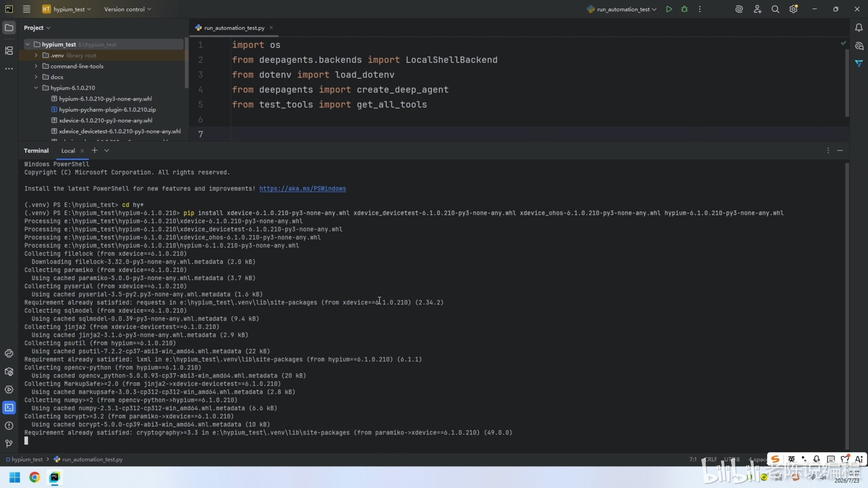Open the https://aka.ms/PSWindows link
The height and width of the screenshot is (488, 868).
coord(303,189)
